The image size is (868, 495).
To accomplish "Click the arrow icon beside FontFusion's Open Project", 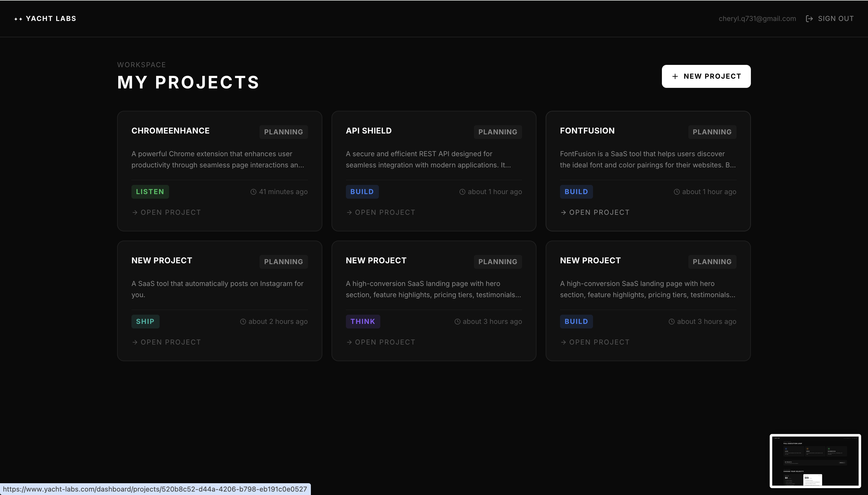I will pyautogui.click(x=563, y=212).
